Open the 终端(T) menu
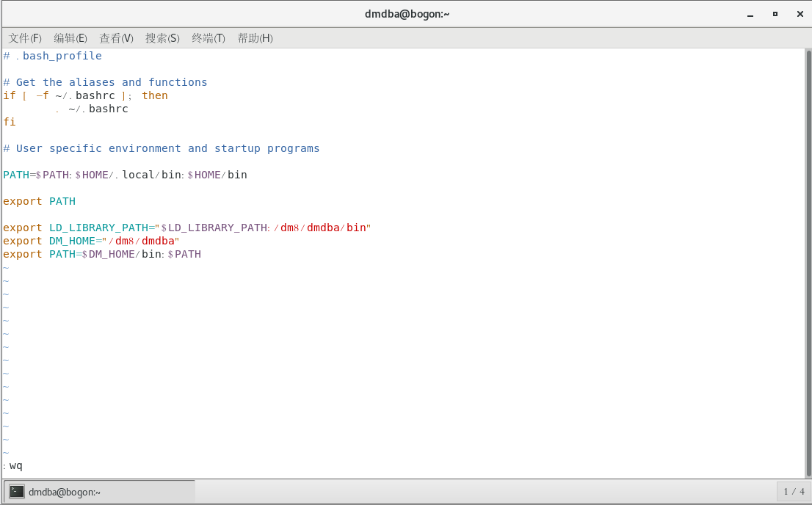Screen dimensions: 812x505 coord(208,38)
